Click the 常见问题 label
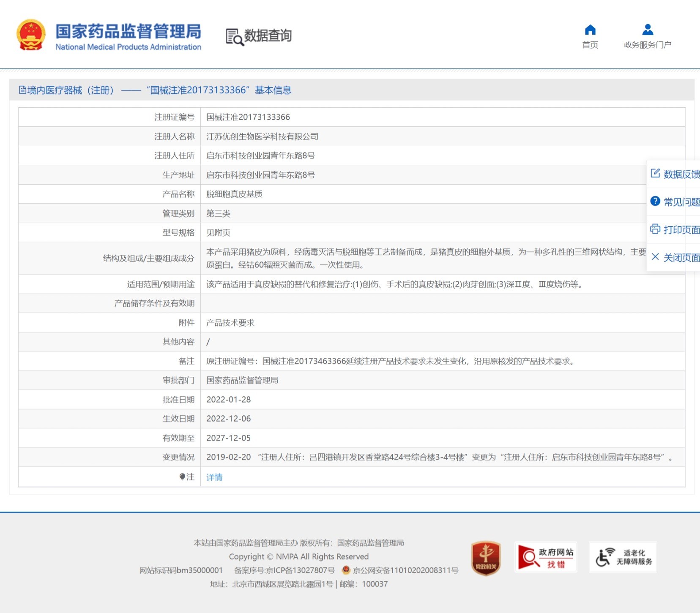The width and height of the screenshot is (700, 613). [x=681, y=202]
